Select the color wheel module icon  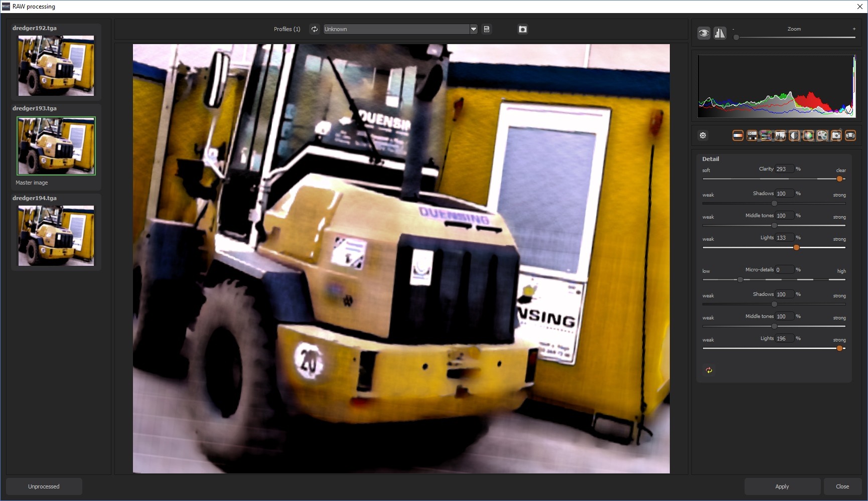click(x=808, y=135)
